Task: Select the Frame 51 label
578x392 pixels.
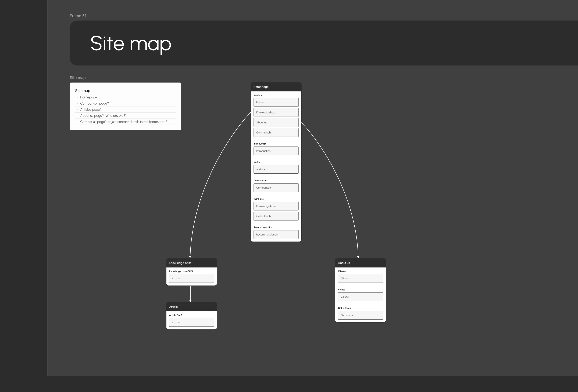Action: pos(78,16)
